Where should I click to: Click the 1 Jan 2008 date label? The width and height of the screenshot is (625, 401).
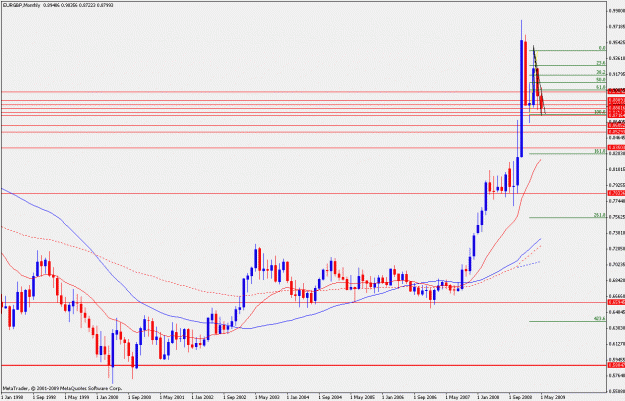(488, 397)
